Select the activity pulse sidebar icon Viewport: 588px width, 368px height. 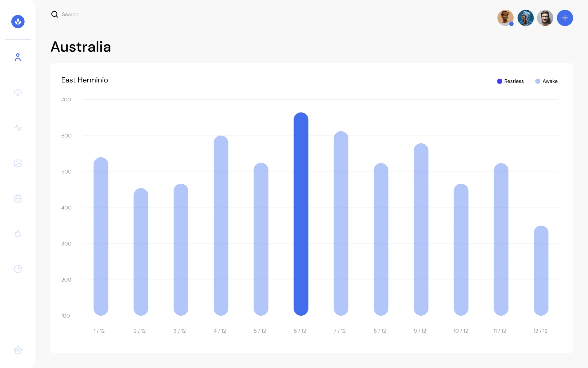pyautogui.click(x=18, y=128)
